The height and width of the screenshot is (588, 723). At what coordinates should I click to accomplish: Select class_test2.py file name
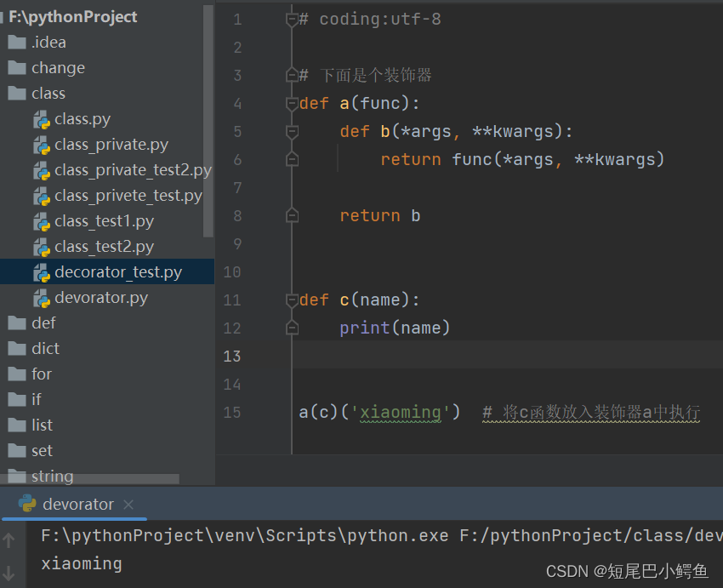[x=105, y=247]
